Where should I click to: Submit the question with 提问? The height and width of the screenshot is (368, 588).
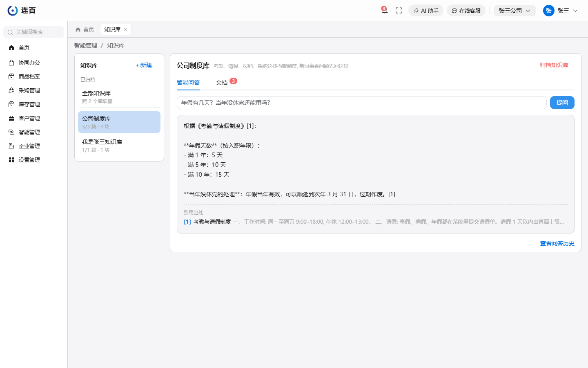click(562, 103)
